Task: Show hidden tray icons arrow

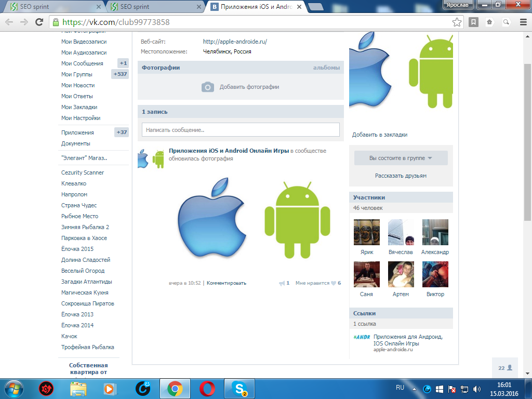Action: [x=414, y=389]
